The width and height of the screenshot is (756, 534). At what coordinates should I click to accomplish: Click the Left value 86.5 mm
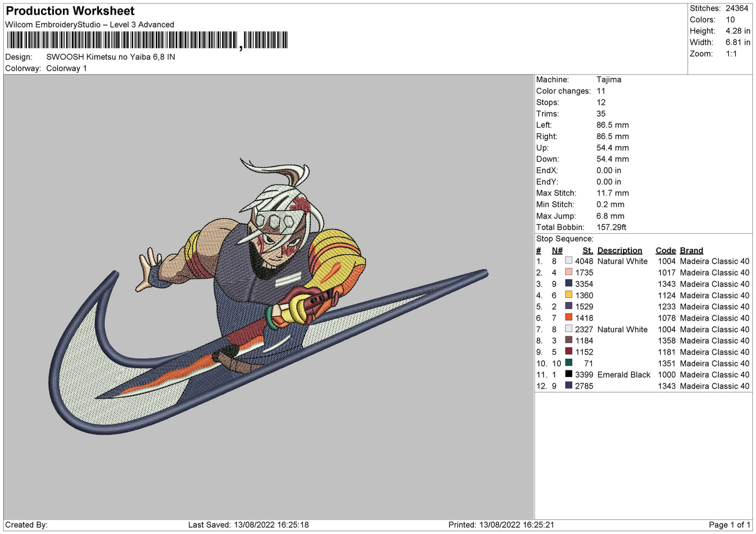[x=613, y=125]
